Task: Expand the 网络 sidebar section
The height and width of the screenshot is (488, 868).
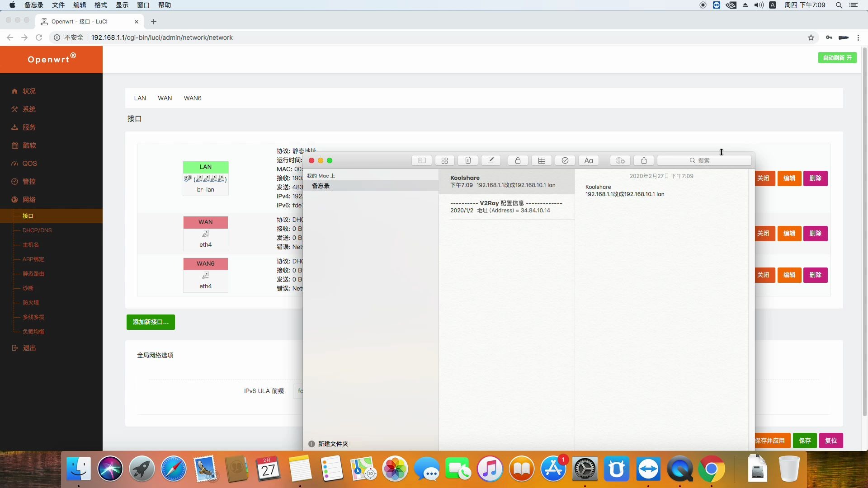Action: pyautogui.click(x=29, y=199)
